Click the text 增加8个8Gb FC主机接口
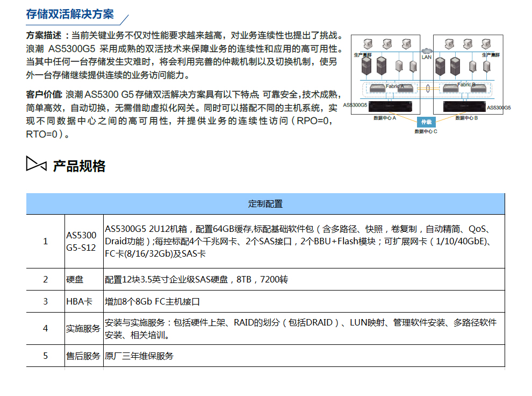This screenshot has height=396, width=532. click(152, 302)
